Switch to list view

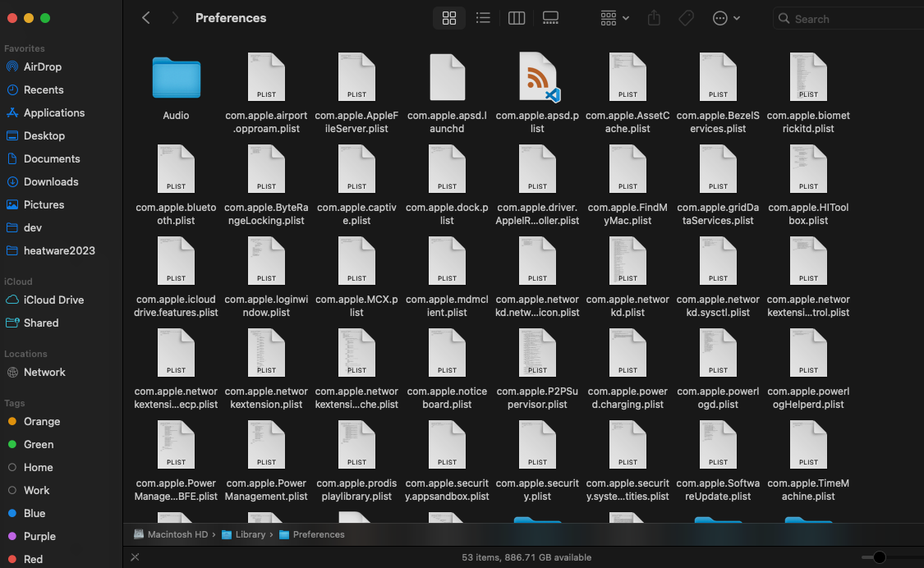click(483, 17)
